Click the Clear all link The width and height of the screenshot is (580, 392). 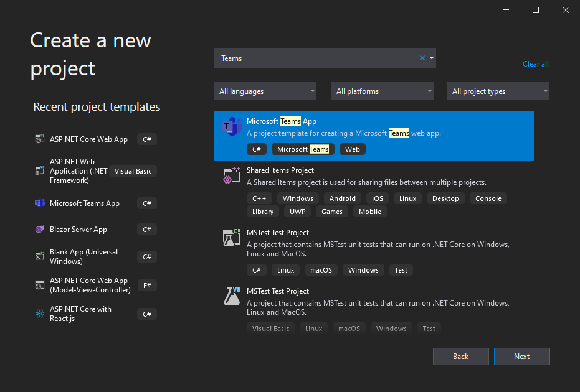tap(535, 64)
